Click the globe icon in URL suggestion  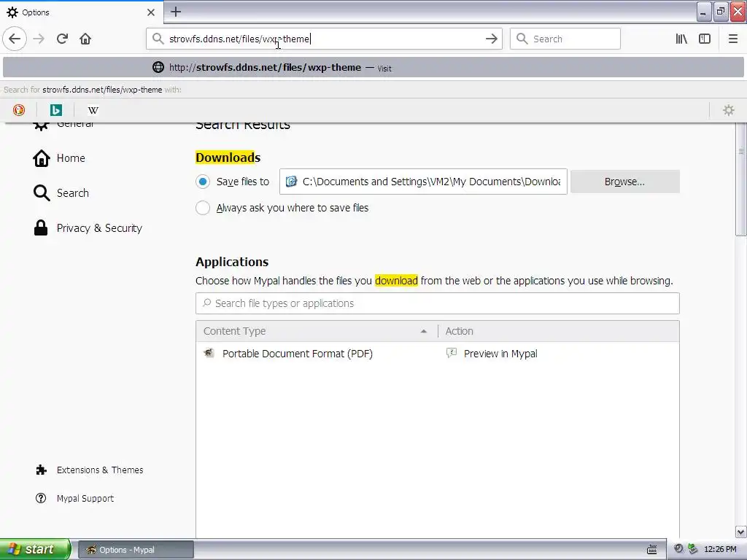pyautogui.click(x=158, y=67)
